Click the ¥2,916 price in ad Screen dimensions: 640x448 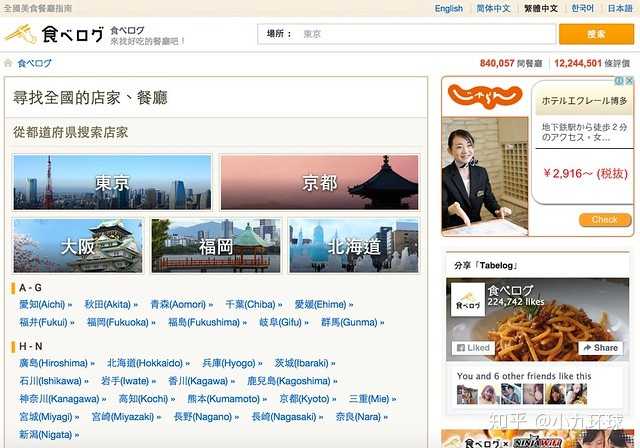point(585,174)
